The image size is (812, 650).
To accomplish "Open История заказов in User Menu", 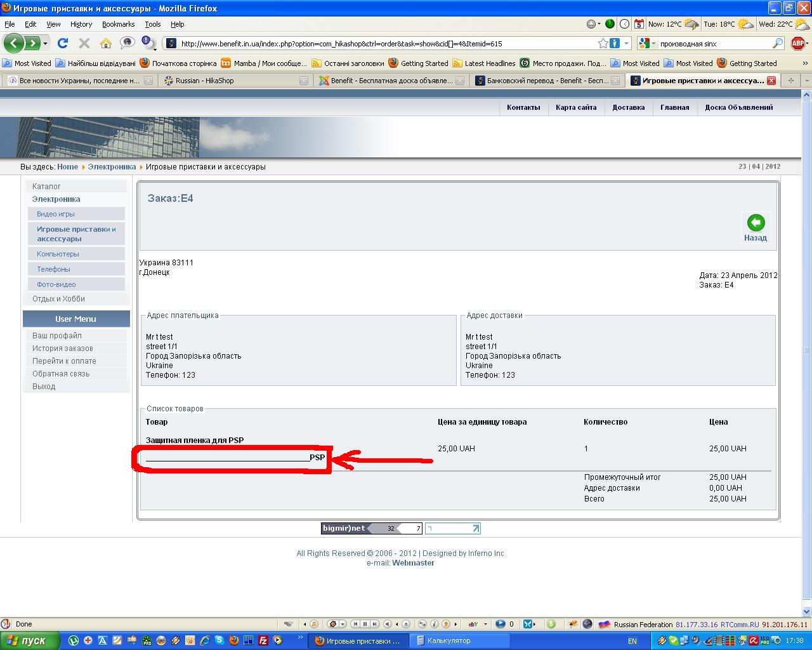I will click(63, 348).
